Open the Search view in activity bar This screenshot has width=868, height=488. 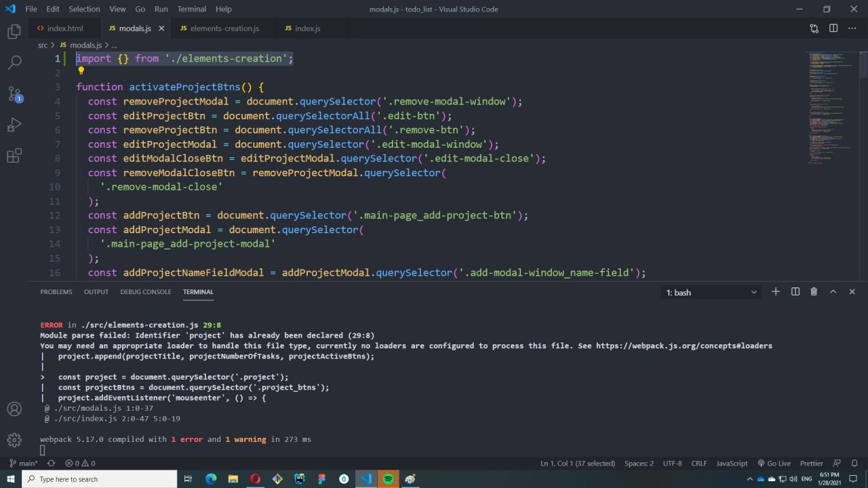pos(14,62)
